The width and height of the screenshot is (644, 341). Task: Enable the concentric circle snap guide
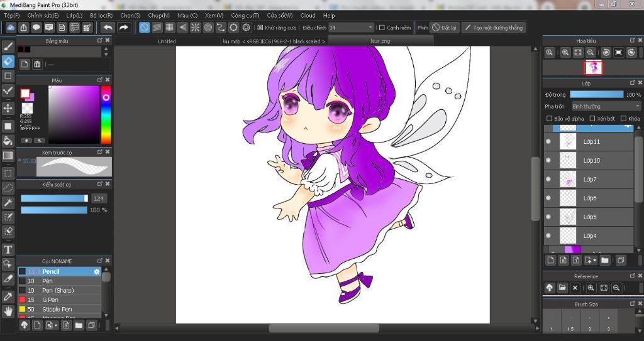click(x=208, y=28)
